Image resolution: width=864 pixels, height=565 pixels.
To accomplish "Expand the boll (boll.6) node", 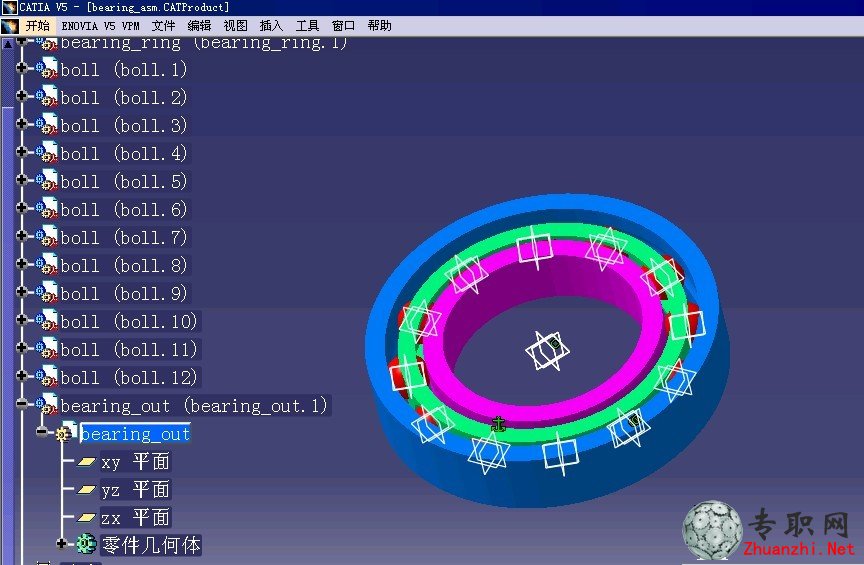I will [21, 208].
